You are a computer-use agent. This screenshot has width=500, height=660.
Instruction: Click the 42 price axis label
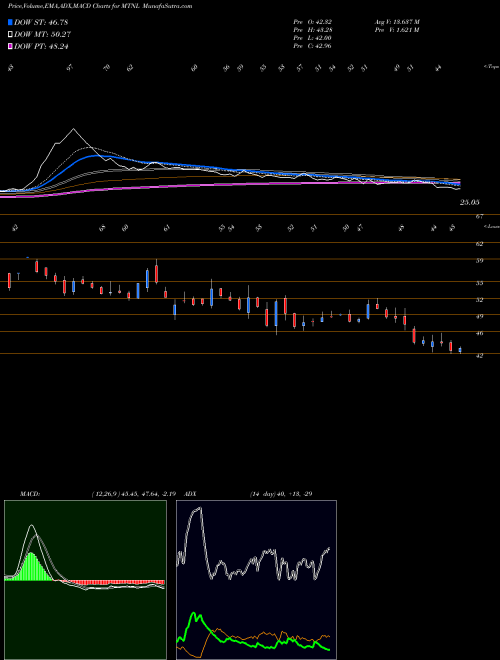coord(479,355)
